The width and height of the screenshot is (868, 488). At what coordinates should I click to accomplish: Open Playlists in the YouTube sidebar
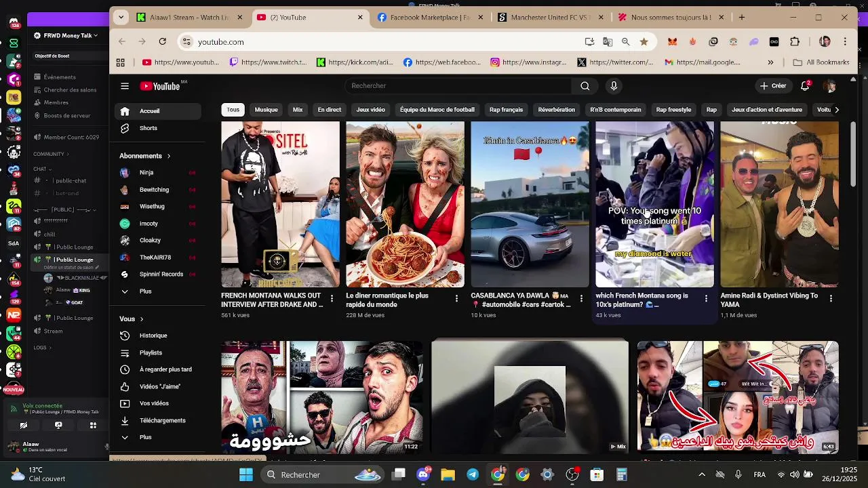coord(151,352)
